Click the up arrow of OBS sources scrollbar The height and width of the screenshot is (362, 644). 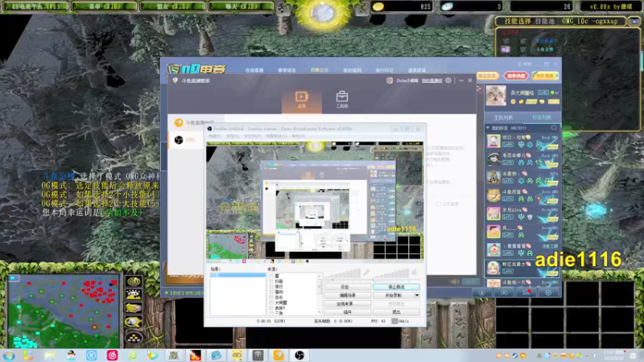pos(319,276)
